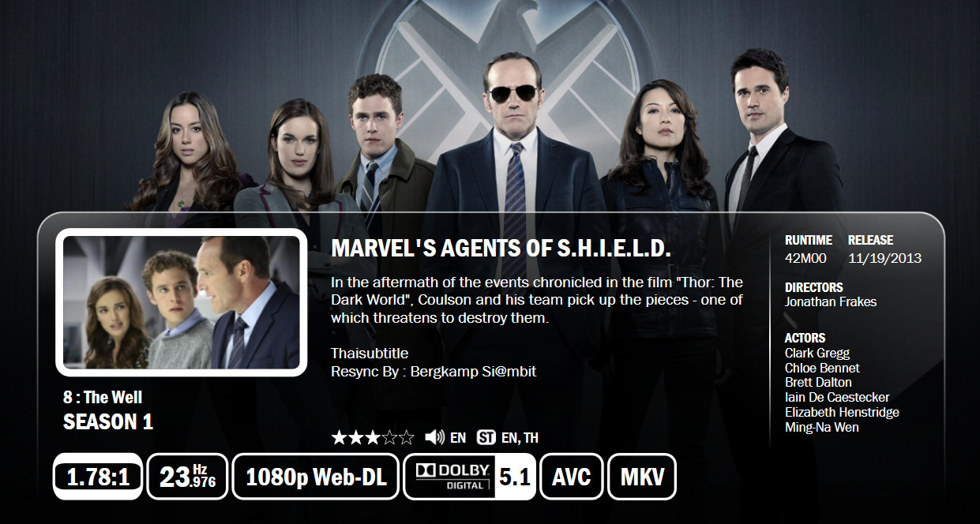This screenshot has height=524, width=980.
Task: Select director Jonathan Frakes
Action: coord(831,301)
